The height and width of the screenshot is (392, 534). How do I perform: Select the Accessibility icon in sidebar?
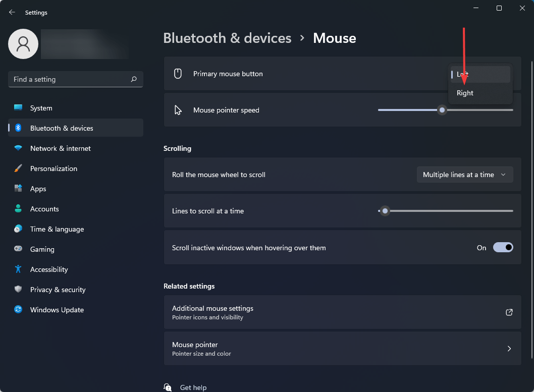coord(18,269)
